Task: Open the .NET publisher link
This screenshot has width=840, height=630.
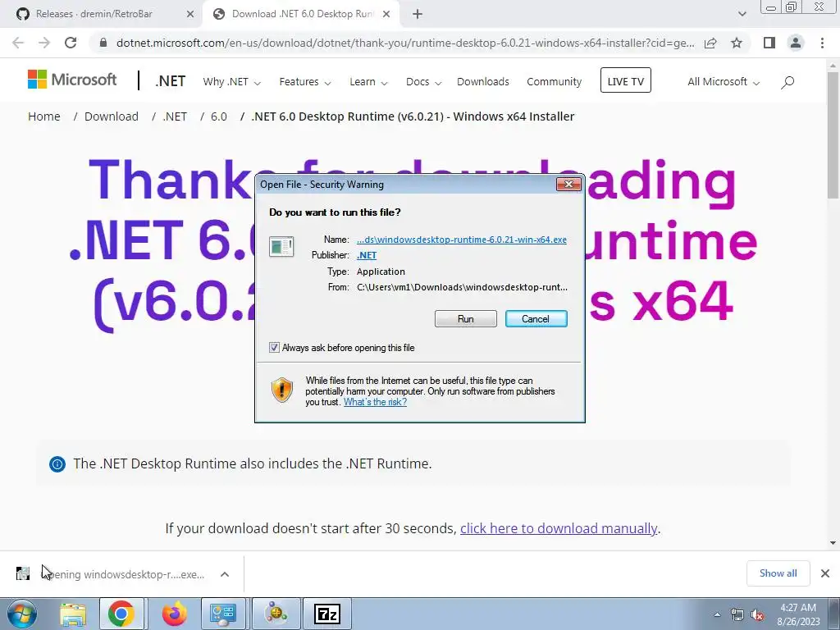Action: click(367, 255)
